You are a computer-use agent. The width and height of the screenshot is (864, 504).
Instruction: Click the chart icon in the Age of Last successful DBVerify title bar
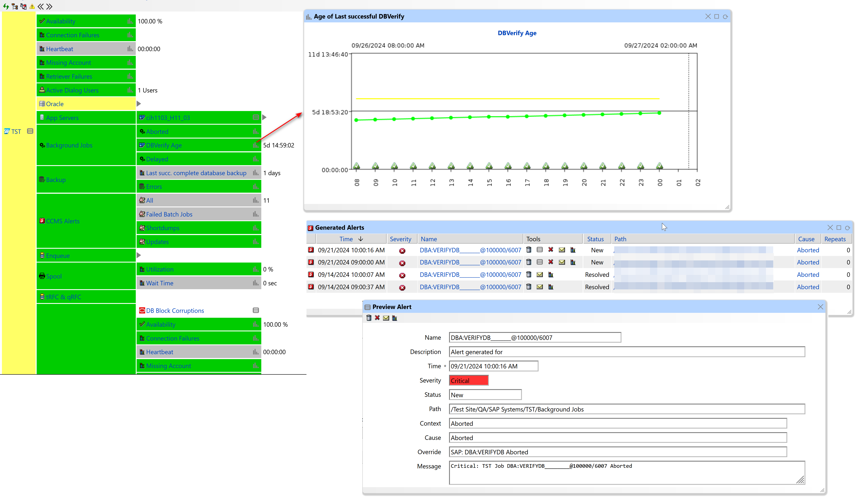[309, 16]
